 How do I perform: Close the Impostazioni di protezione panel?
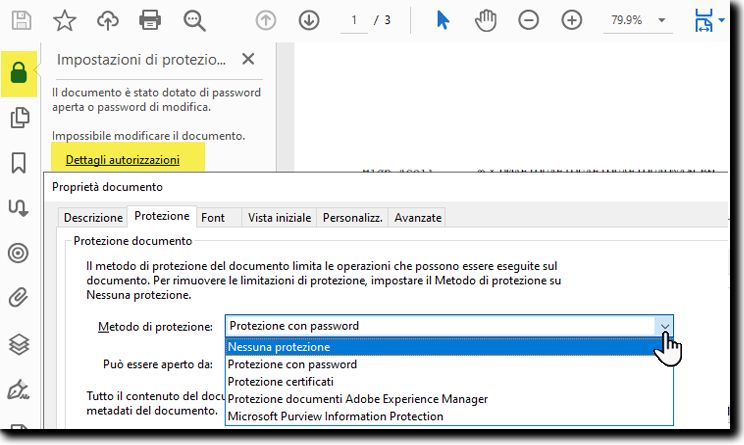248,59
